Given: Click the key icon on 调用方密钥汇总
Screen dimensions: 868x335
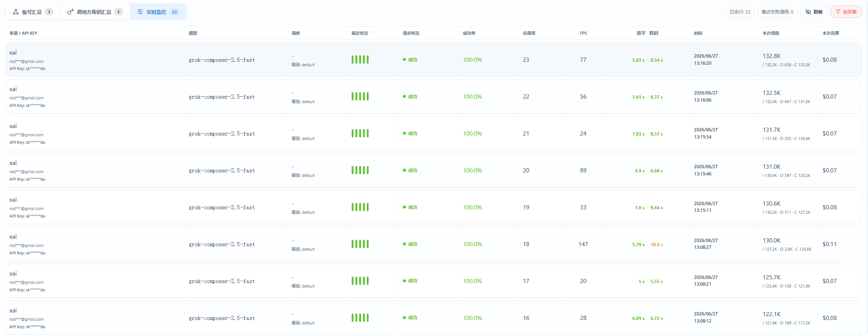Looking at the screenshot, I should pos(70,12).
